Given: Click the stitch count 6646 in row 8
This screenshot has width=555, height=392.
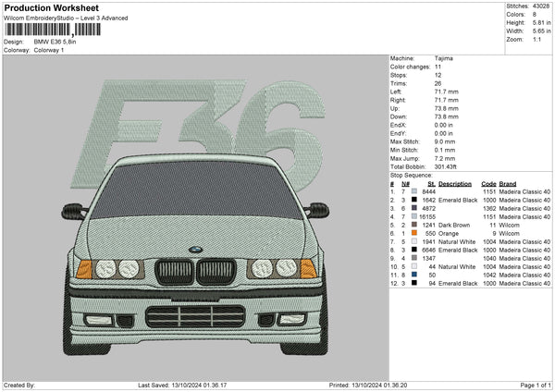Looking at the screenshot, I should (x=428, y=251).
